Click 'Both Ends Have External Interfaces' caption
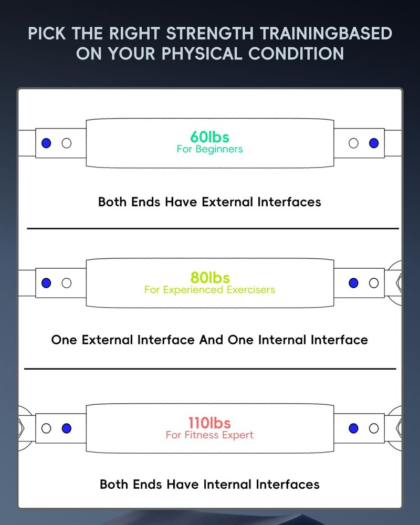This screenshot has height=525, width=420. click(x=209, y=202)
